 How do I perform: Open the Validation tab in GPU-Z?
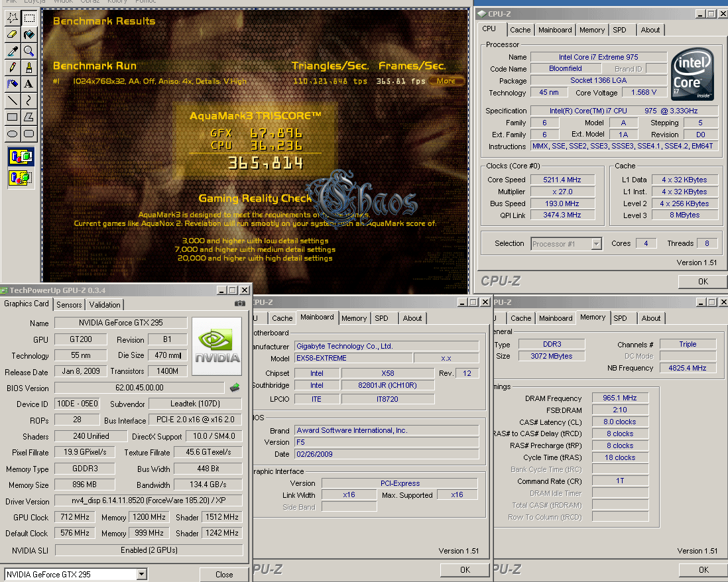coord(105,305)
